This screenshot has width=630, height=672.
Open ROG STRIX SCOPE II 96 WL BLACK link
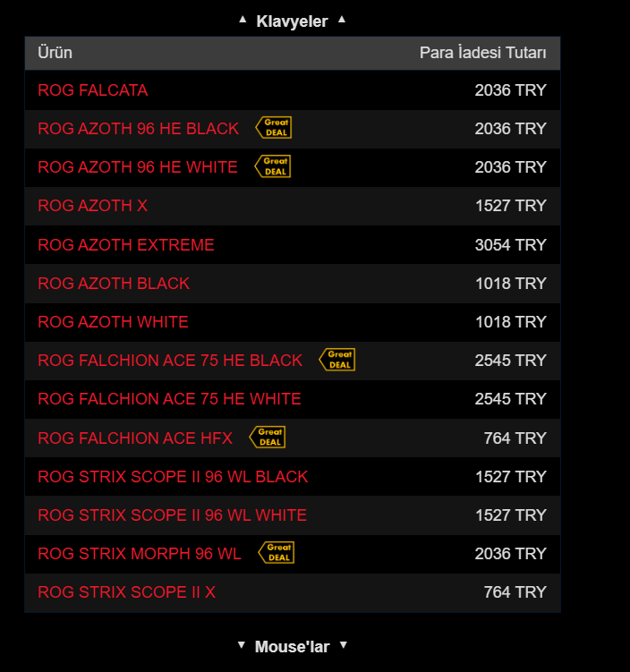coord(173,477)
